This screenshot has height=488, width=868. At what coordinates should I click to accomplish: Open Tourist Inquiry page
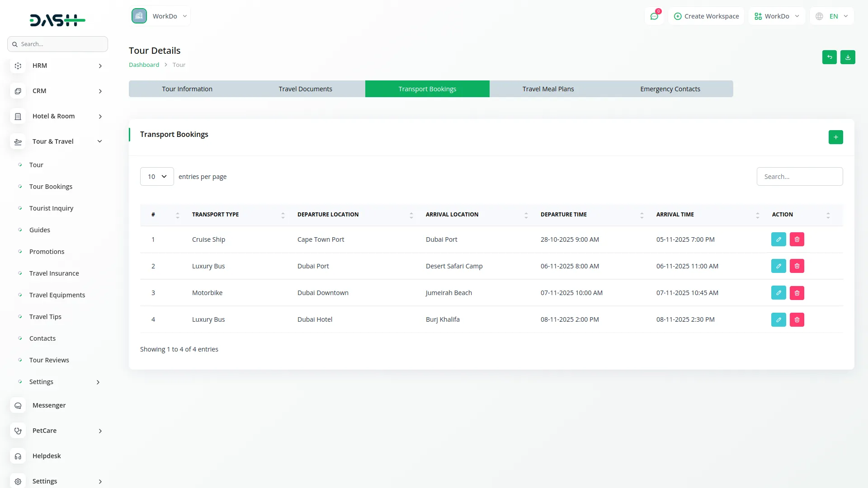51,208
